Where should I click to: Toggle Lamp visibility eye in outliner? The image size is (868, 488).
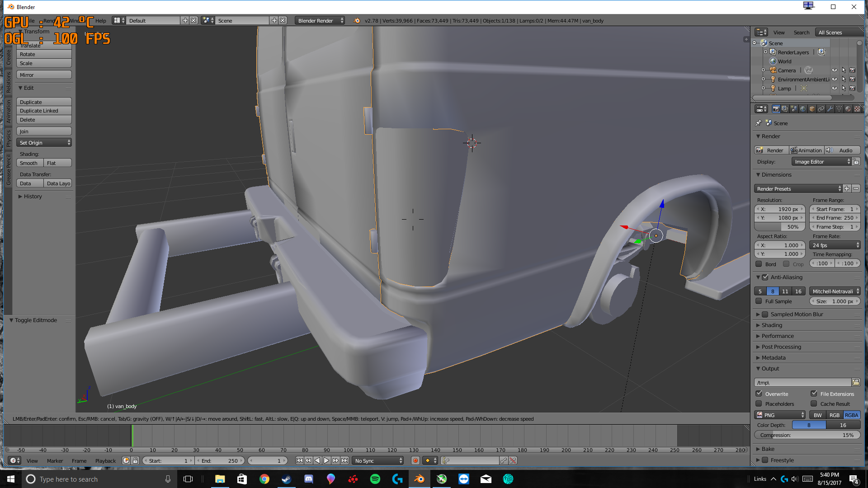click(x=835, y=88)
